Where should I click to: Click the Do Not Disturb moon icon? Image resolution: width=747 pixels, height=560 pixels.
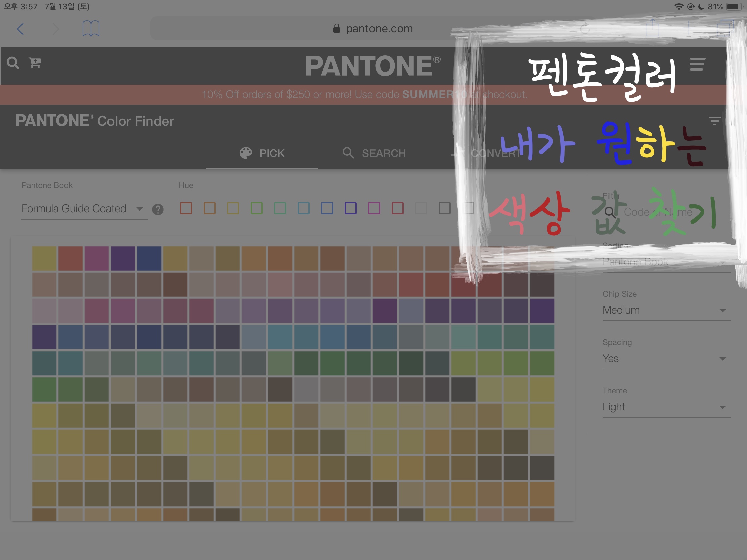[701, 7]
